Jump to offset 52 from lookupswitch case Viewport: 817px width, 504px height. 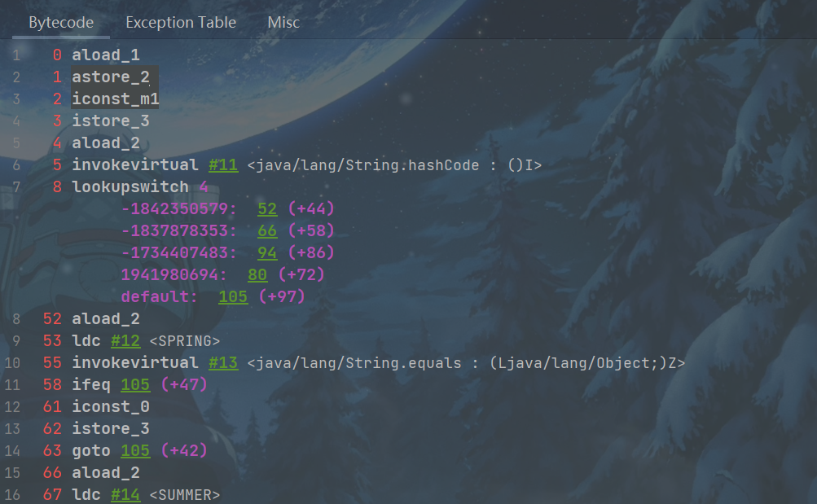click(267, 209)
